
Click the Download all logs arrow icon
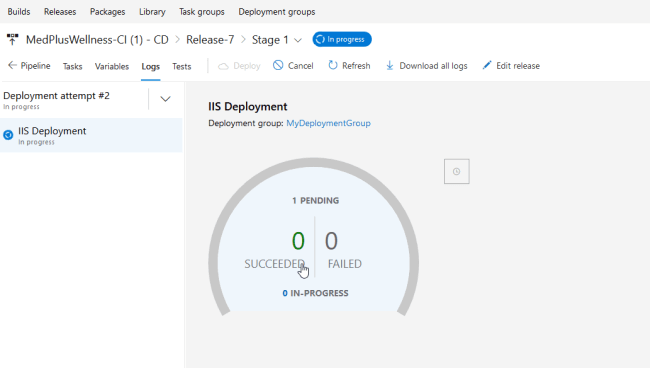click(x=389, y=65)
